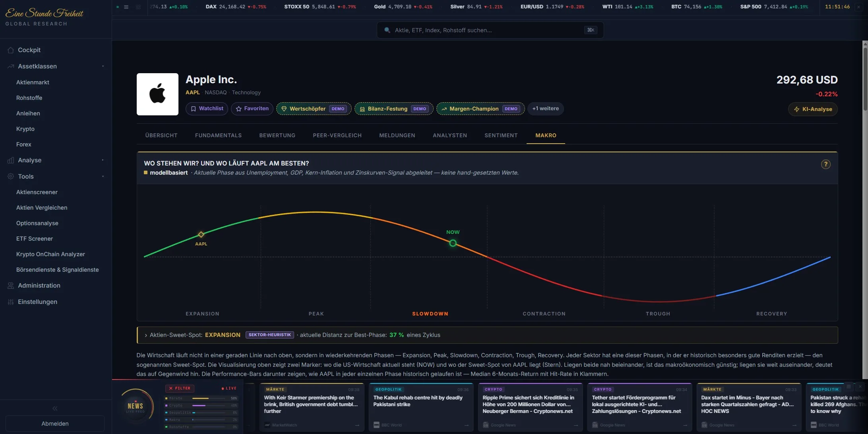Collapse the Tools section arrow
The width and height of the screenshot is (868, 434).
[103, 177]
